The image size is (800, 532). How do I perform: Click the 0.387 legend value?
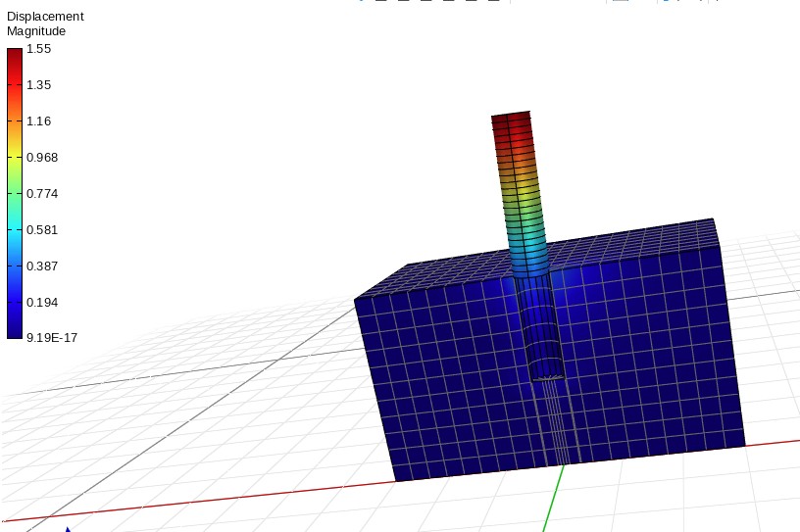(x=42, y=266)
